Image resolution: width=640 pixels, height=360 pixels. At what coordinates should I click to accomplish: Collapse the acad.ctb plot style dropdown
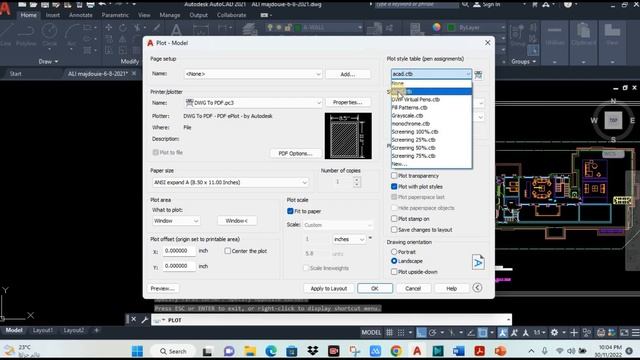pos(468,74)
